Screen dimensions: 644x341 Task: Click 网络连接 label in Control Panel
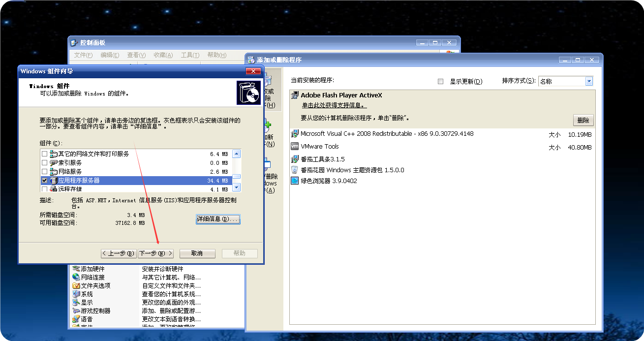pos(92,277)
